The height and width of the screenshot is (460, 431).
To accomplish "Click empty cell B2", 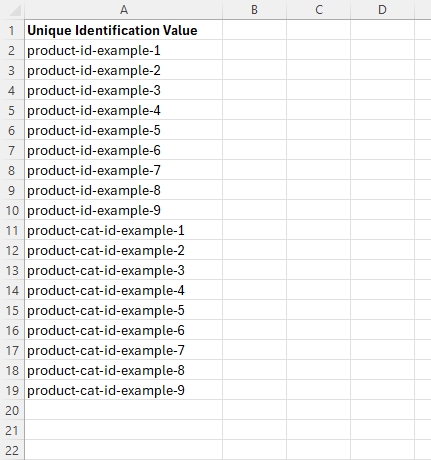I will point(254,50).
